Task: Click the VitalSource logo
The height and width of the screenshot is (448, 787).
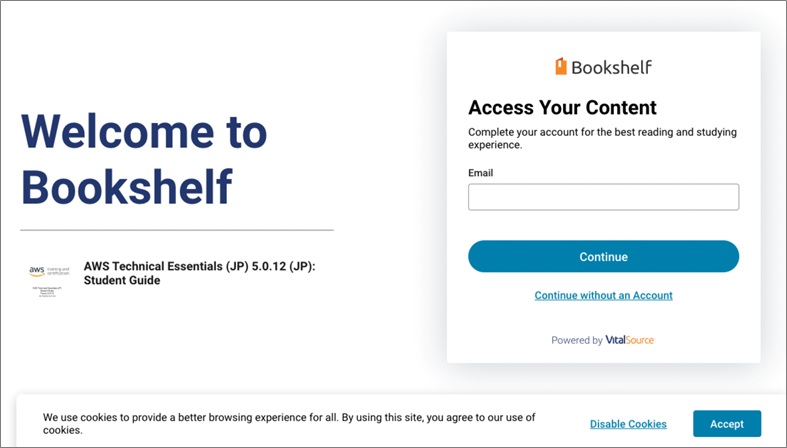Action: coord(630,340)
